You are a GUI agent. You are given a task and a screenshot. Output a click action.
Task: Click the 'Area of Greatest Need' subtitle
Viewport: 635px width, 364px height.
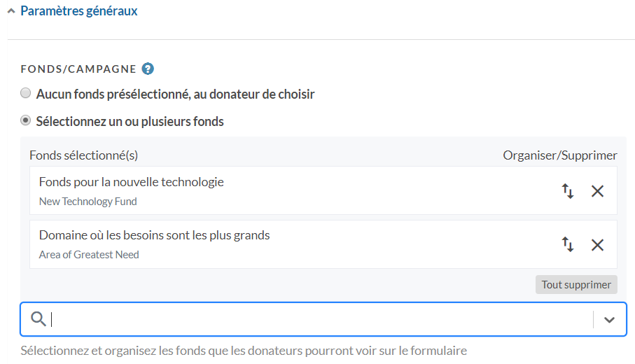tap(89, 255)
